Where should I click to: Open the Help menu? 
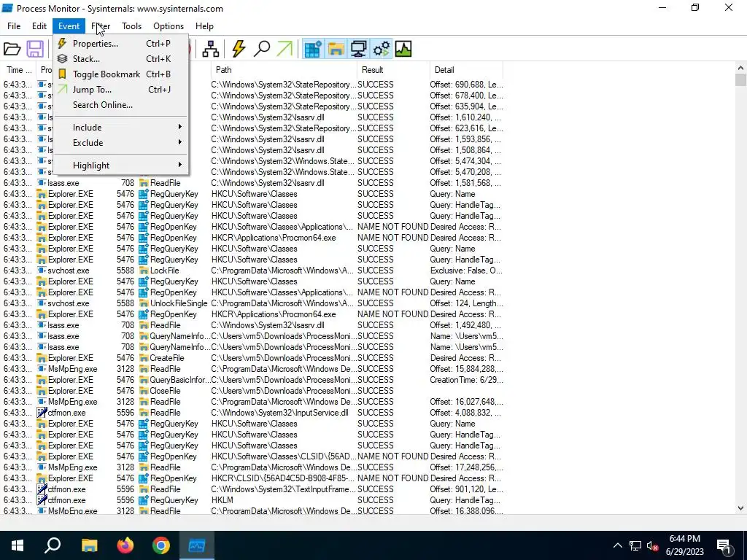[x=204, y=26]
